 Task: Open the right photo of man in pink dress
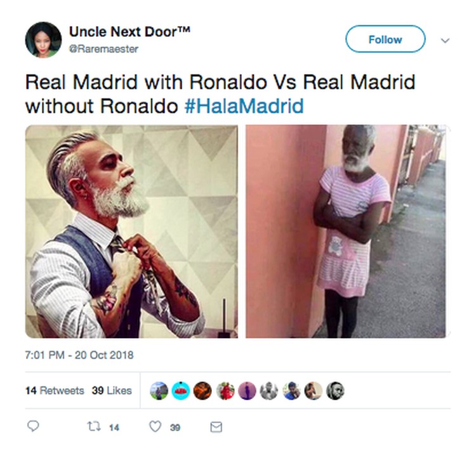point(348,231)
